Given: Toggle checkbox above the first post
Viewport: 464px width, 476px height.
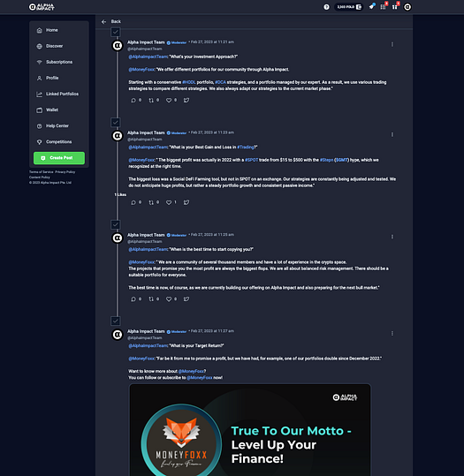Looking at the screenshot, I should click(x=115, y=32).
